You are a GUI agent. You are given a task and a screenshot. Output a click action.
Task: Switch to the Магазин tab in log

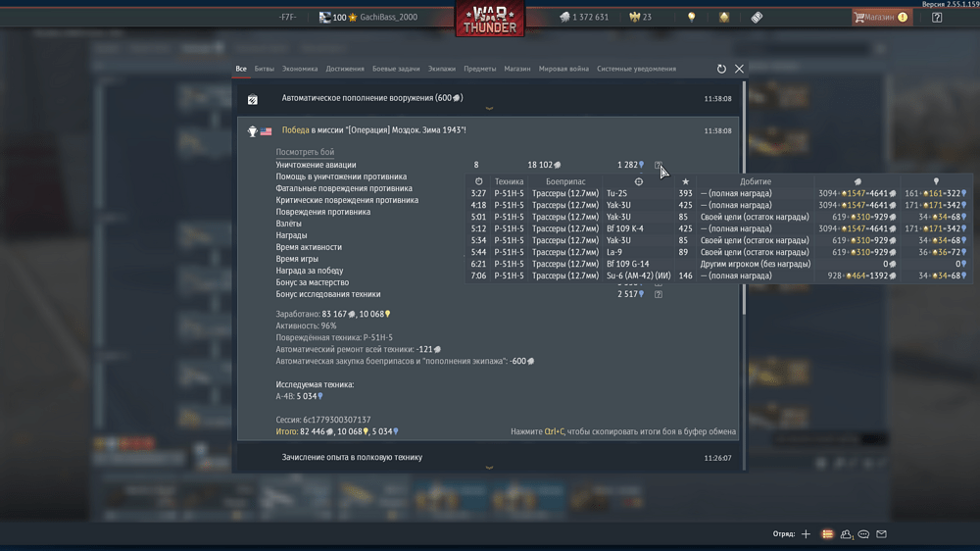point(517,69)
